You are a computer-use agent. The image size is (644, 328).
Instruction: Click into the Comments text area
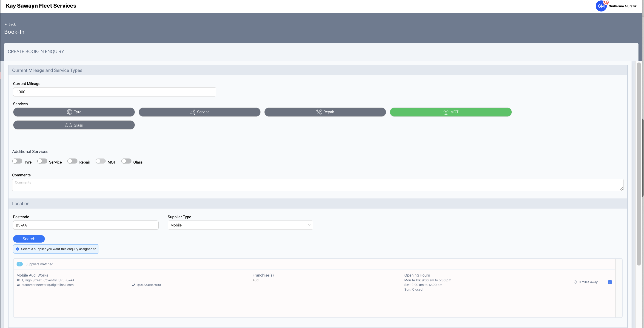(x=318, y=185)
